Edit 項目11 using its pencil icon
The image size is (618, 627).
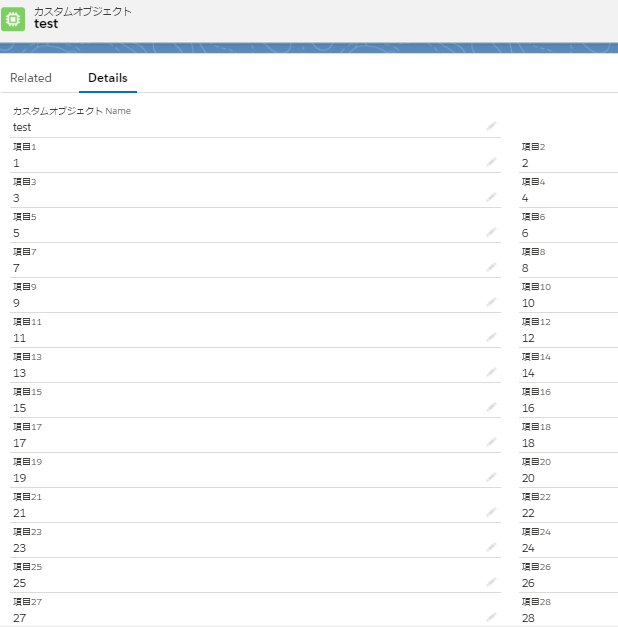coord(491,337)
